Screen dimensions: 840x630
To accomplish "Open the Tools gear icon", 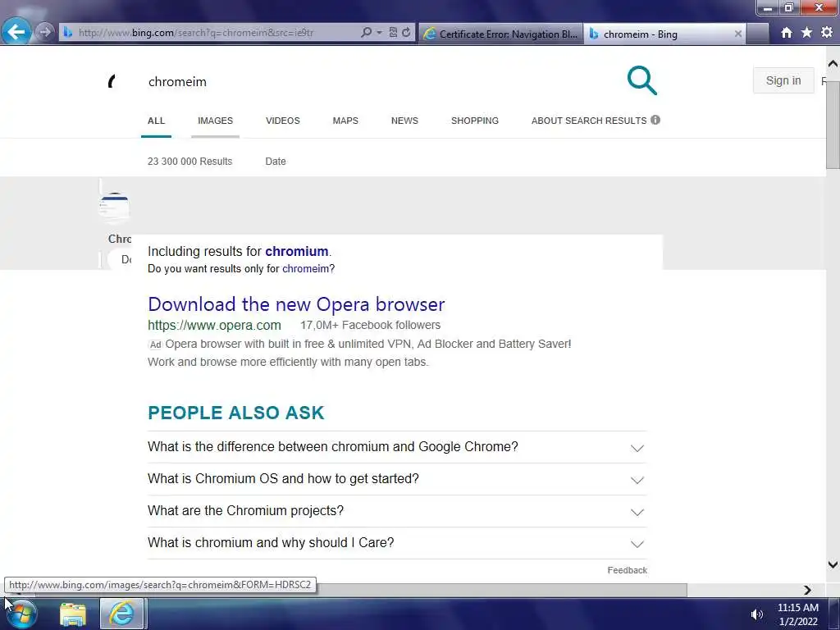I will [x=827, y=33].
